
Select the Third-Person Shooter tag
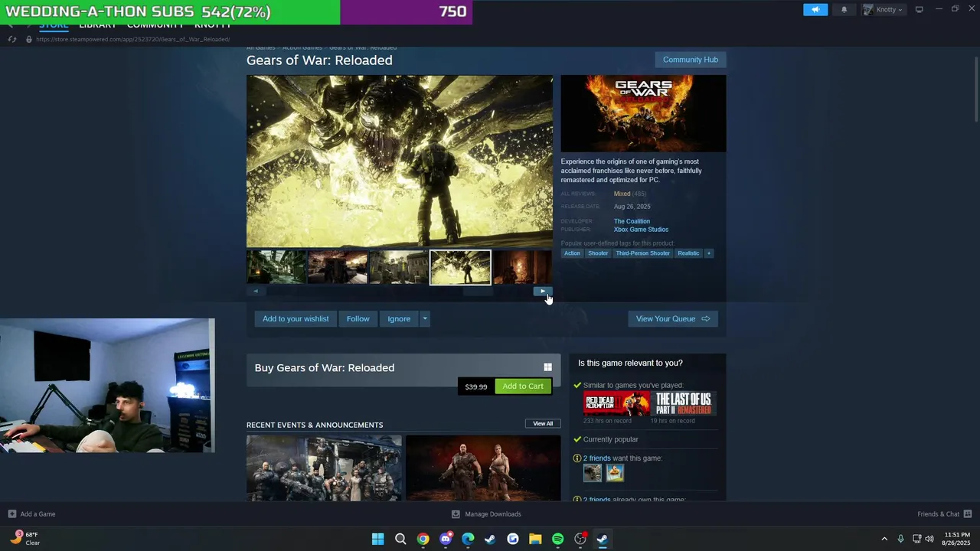click(x=643, y=253)
